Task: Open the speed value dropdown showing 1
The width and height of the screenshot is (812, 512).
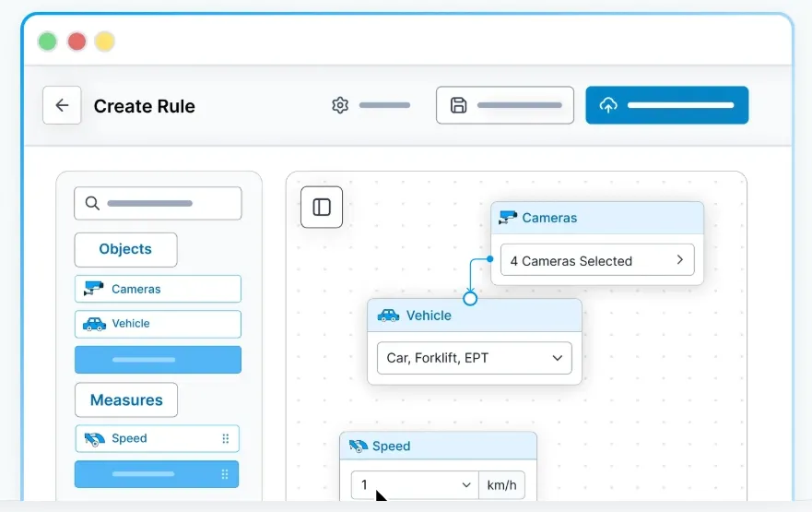Action: click(x=415, y=485)
